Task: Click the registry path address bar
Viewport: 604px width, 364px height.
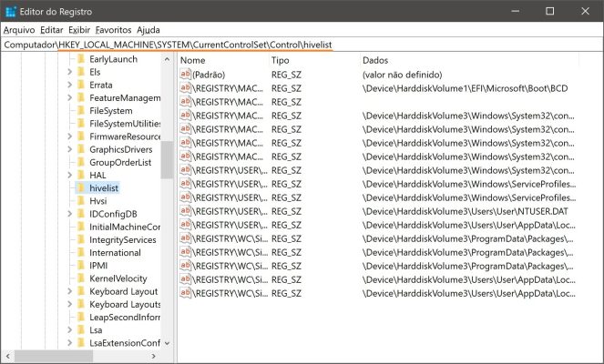Action: click(x=301, y=45)
